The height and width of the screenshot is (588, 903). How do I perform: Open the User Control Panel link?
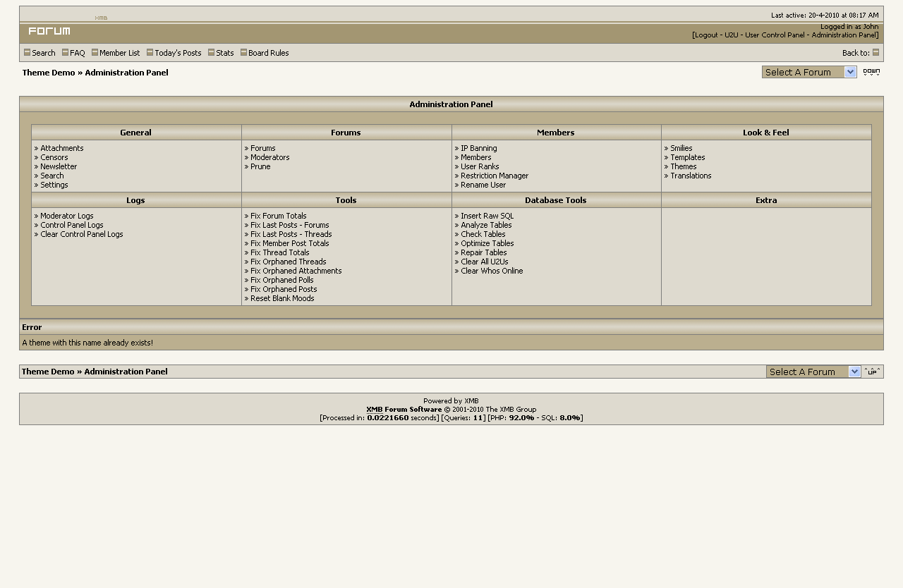775,35
